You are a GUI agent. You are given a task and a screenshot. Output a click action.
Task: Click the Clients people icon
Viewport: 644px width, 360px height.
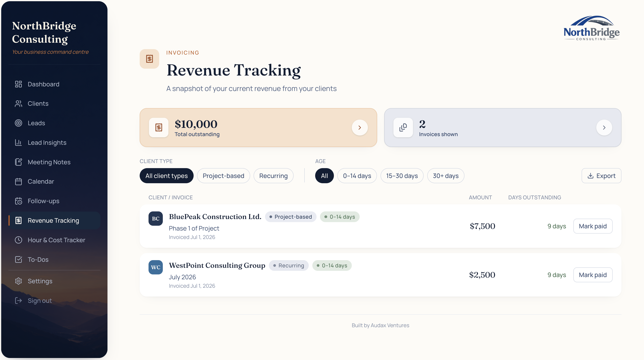coord(18,103)
